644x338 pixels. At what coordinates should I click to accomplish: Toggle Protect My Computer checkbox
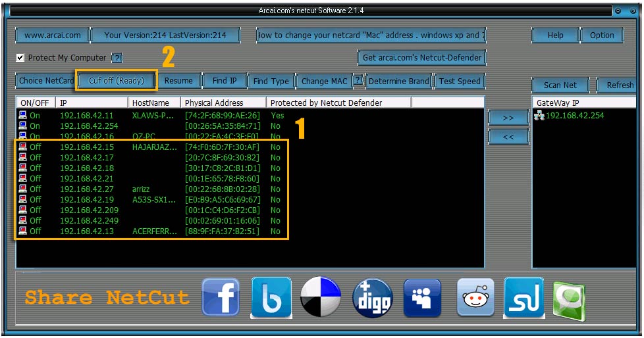20,58
